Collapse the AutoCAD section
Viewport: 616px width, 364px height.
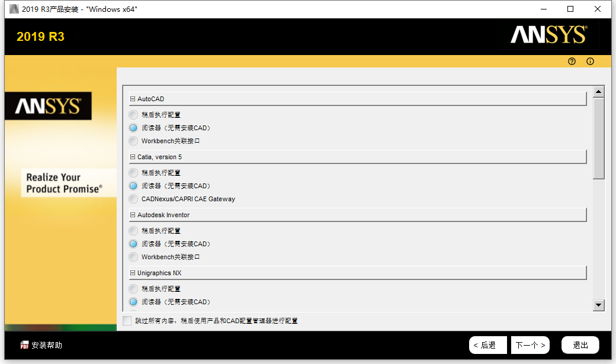pos(133,99)
